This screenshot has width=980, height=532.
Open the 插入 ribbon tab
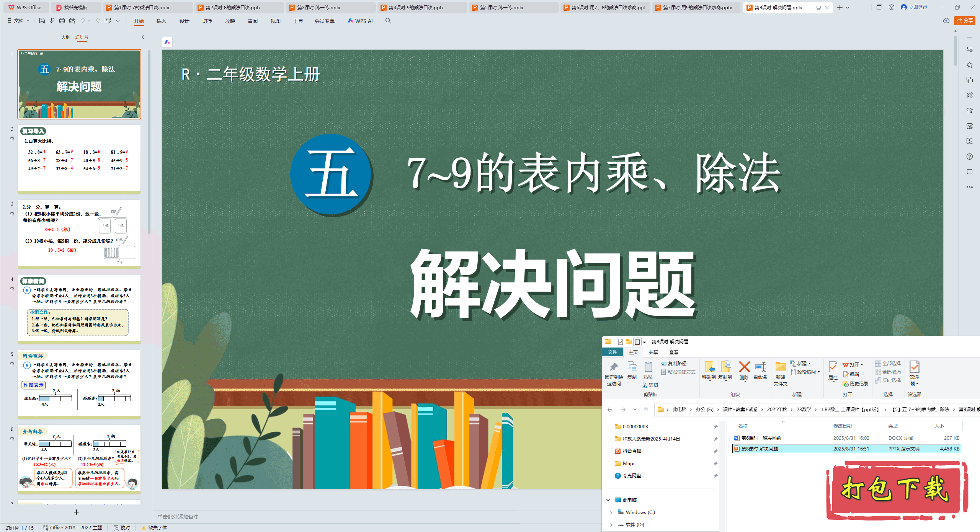(161, 21)
